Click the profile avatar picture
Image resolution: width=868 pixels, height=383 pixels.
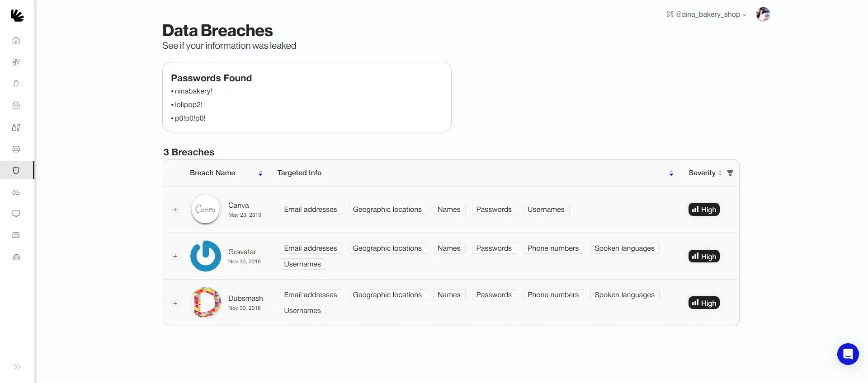[x=763, y=14]
